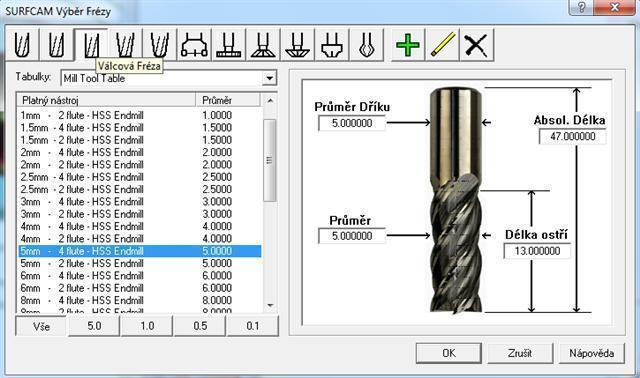Open the Mill Tool Table dropdown
Screen dimensions: 640x378
pos(269,78)
